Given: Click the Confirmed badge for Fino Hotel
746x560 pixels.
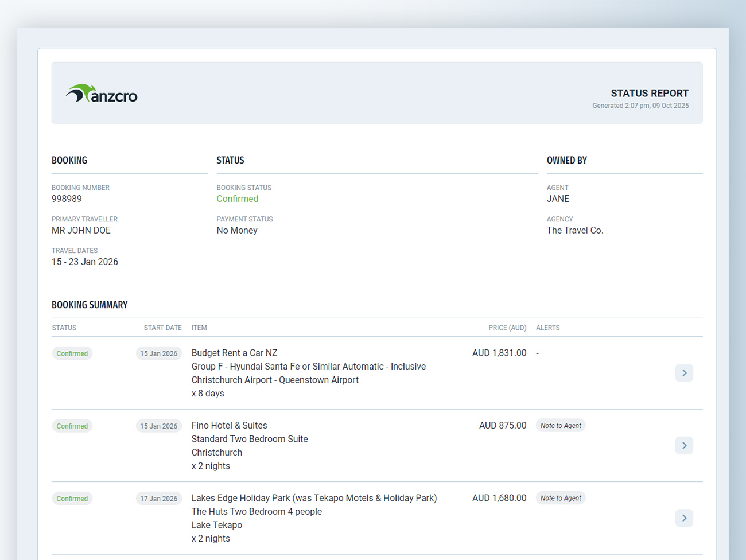Looking at the screenshot, I should (x=72, y=426).
